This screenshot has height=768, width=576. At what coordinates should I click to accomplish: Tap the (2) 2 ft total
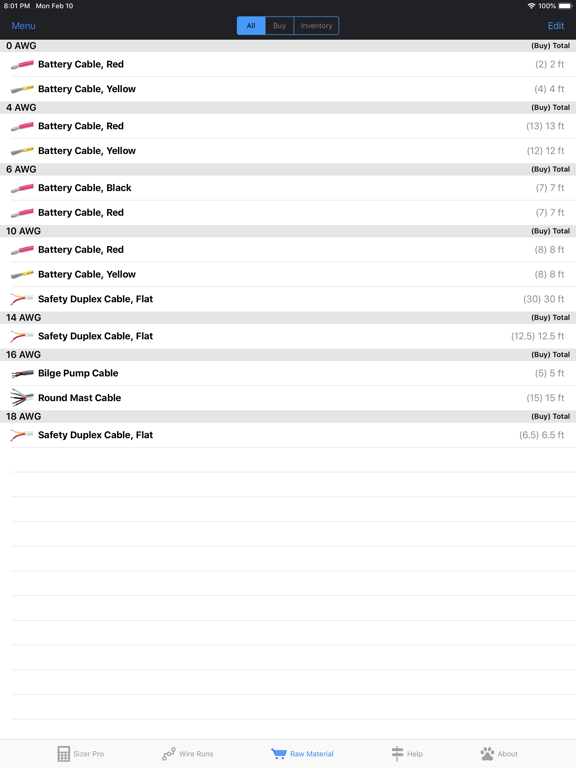pyautogui.click(x=549, y=64)
